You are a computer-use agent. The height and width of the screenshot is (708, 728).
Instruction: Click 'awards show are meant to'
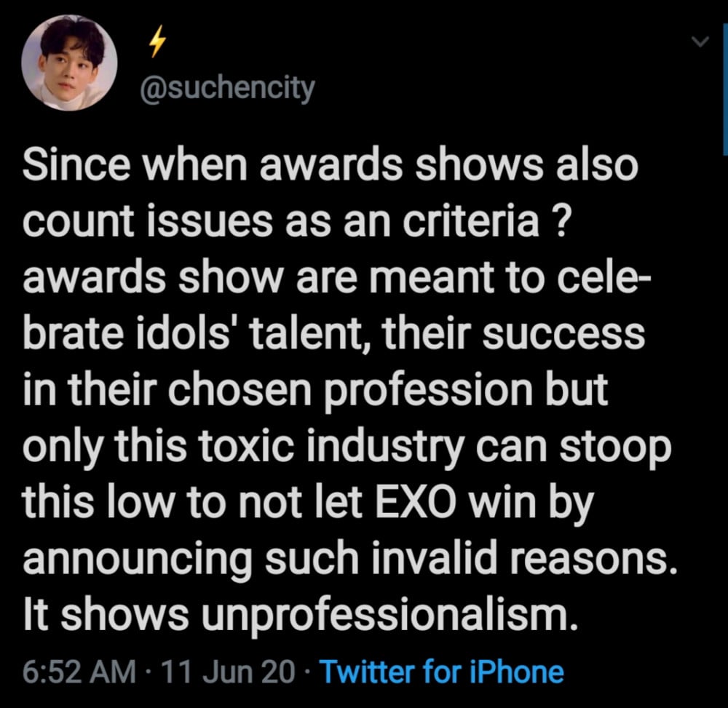(x=283, y=278)
